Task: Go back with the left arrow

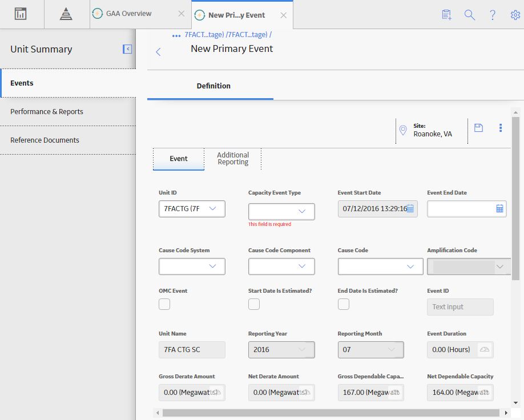Action: click(x=158, y=52)
